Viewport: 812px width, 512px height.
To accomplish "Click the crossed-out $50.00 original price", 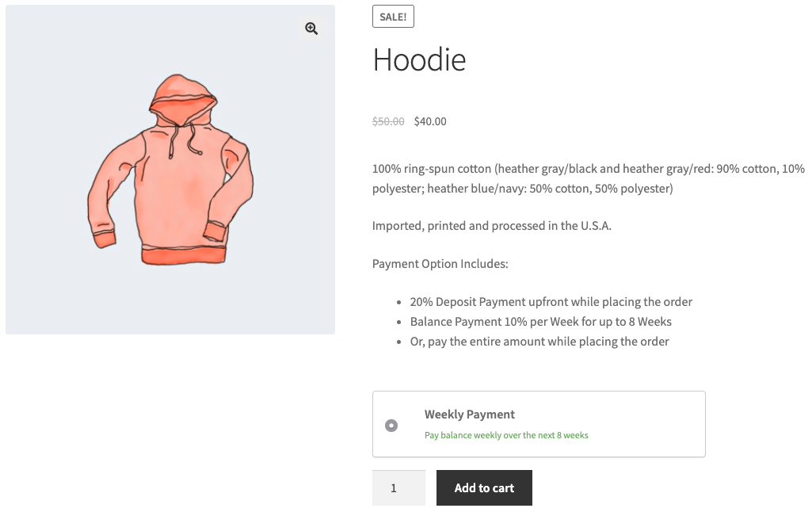I will pyautogui.click(x=388, y=121).
